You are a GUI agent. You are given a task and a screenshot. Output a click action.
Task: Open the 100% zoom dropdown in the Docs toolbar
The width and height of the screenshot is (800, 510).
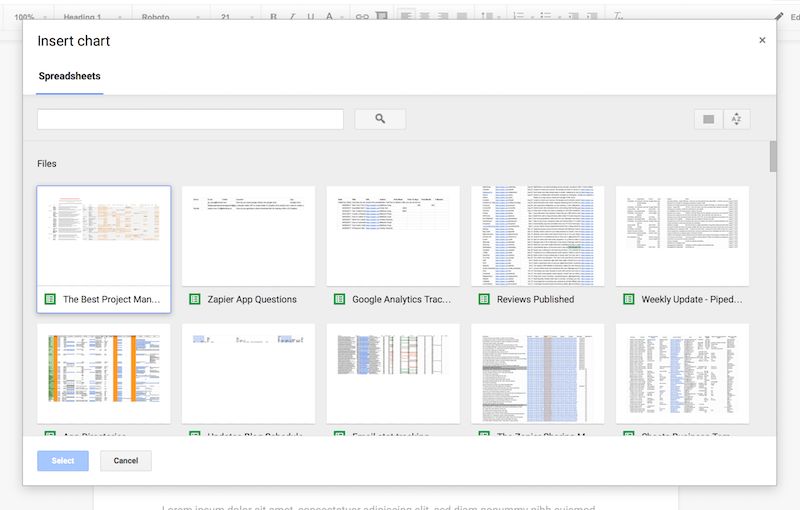tap(31, 17)
